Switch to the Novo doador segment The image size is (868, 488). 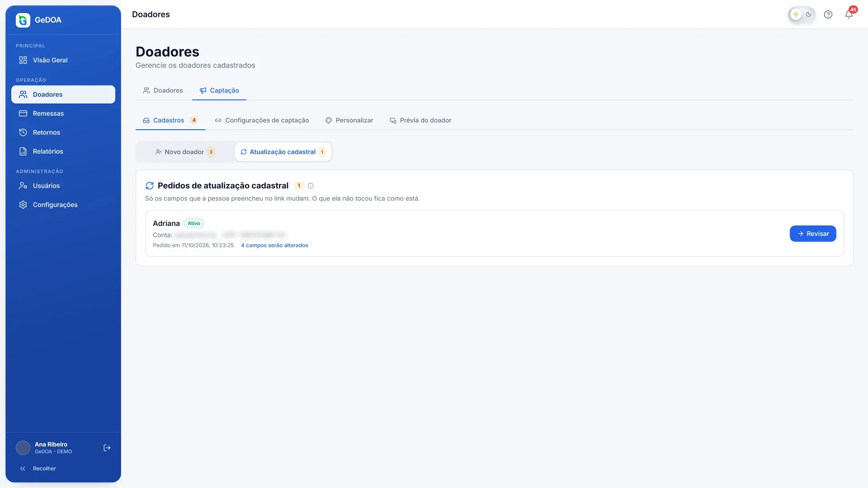[185, 152]
